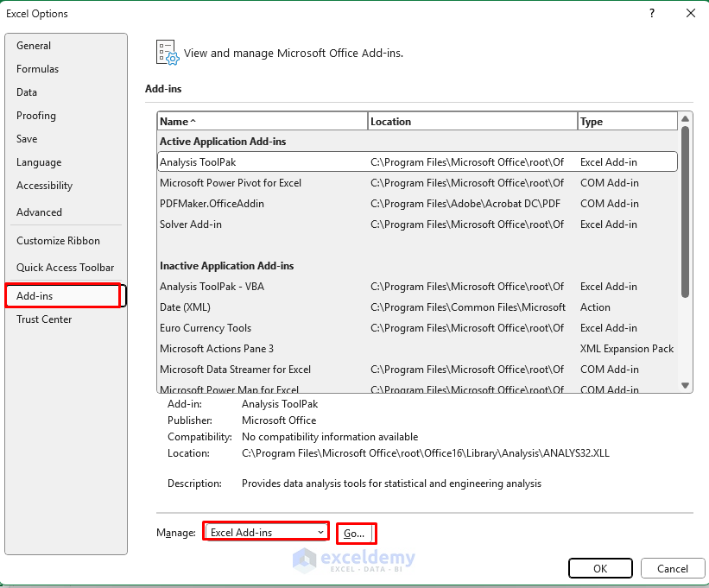Click the Action type cell for Date (XML)
709x588 pixels.
[595, 307]
